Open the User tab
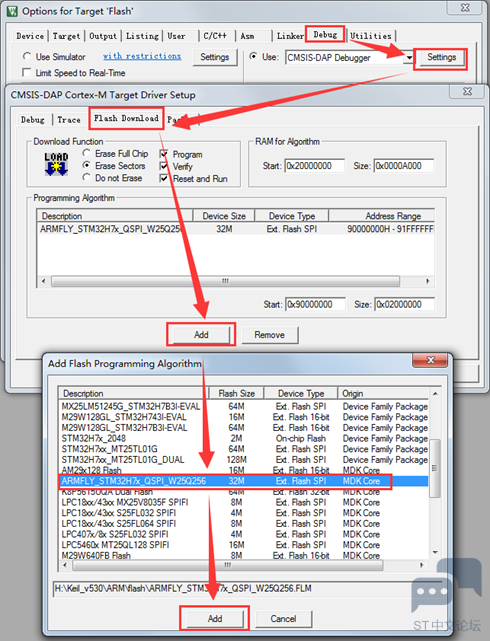 click(176, 36)
